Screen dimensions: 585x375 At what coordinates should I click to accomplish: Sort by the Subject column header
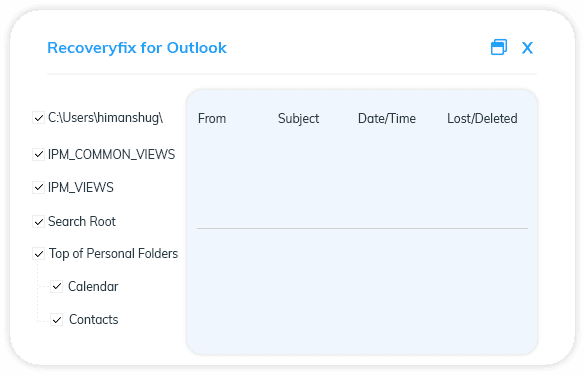(298, 119)
